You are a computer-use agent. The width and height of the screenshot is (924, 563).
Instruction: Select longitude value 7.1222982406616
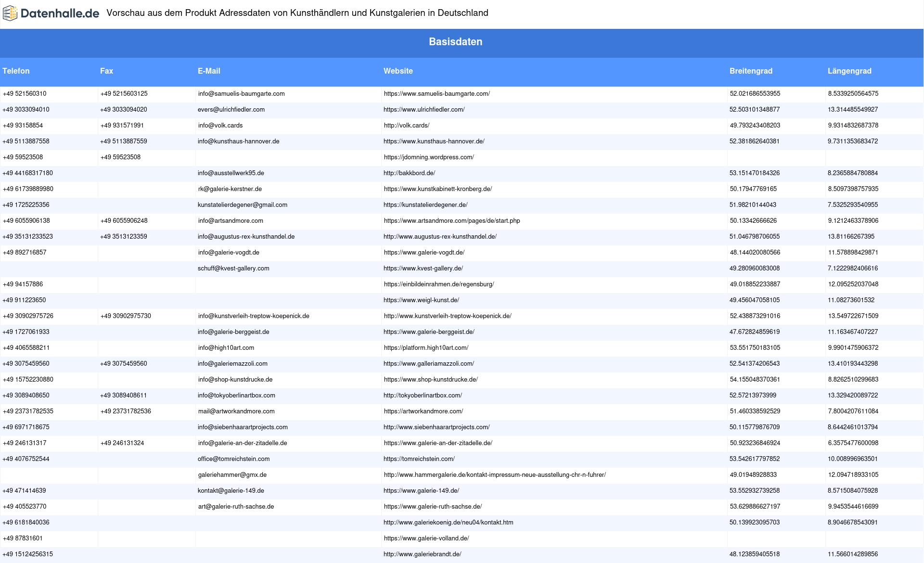(x=853, y=269)
